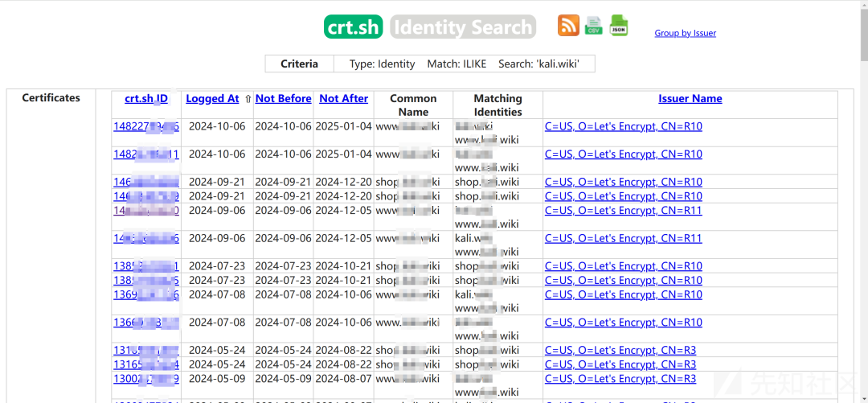Image resolution: width=868 pixels, height=403 pixels.
Task: Click the Certificates section label
Action: (x=51, y=98)
